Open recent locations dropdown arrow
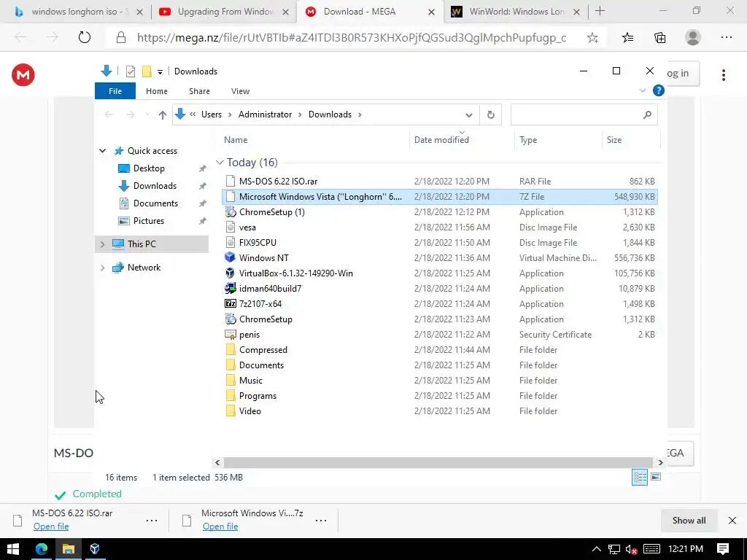The image size is (747, 560). (147, 114)
